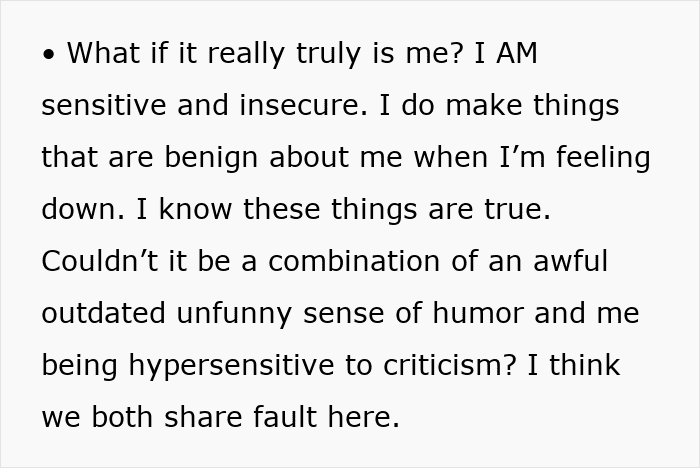Image resolution: width=700 pixels, height=468 pixels.
Task: Click the word 'insecure.'
Action: point(304,105)
